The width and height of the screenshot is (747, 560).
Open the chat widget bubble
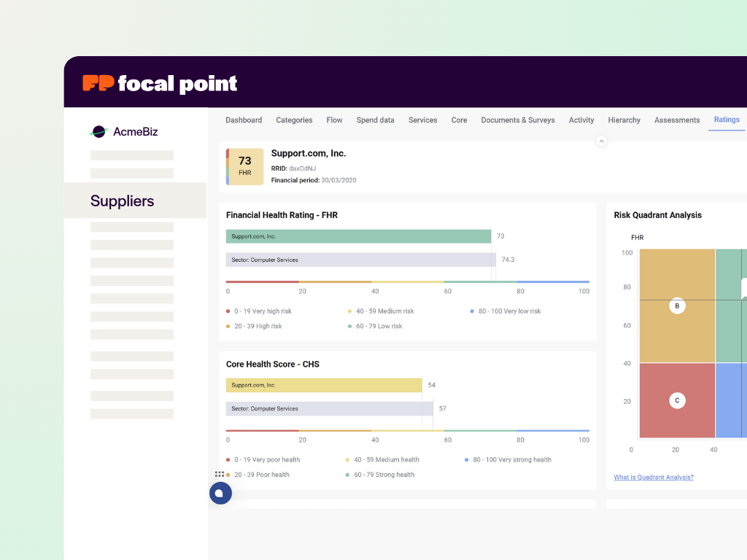(220, 494)
